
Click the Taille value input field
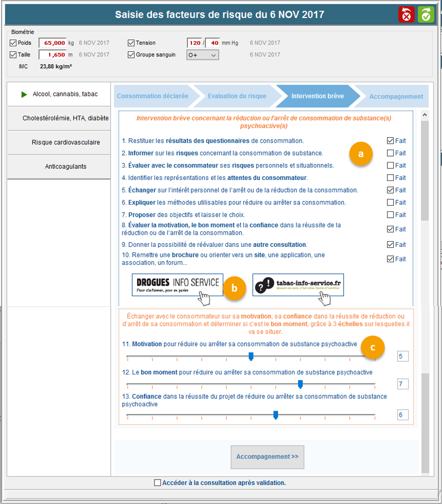pyautogui.click(x=52, y=55)
